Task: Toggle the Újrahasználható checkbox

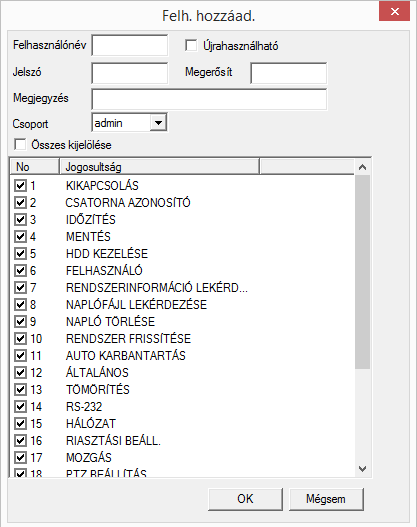Action: click(191, 45)
